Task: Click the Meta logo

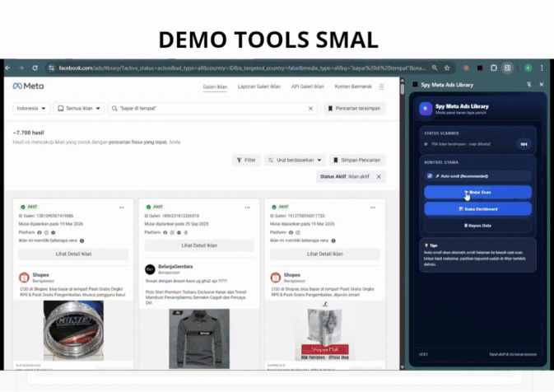Action: [28, 86]
